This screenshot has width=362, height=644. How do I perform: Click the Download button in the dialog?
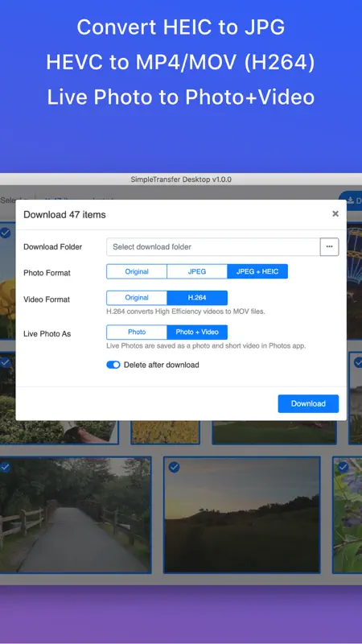(x=308, y=403)
